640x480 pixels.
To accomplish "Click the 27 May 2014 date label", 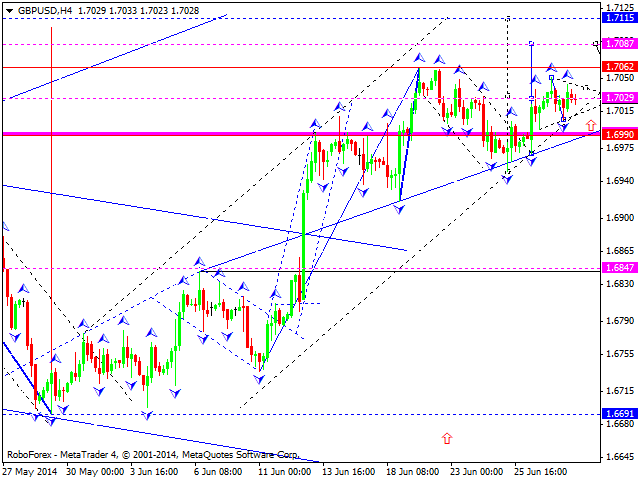I will [x=32, y=472].
